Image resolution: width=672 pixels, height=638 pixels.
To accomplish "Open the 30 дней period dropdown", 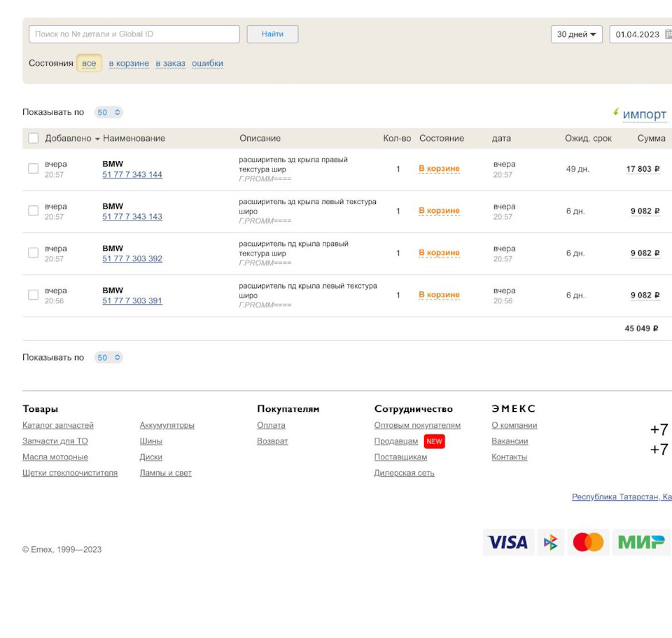I will pos(576,34).
